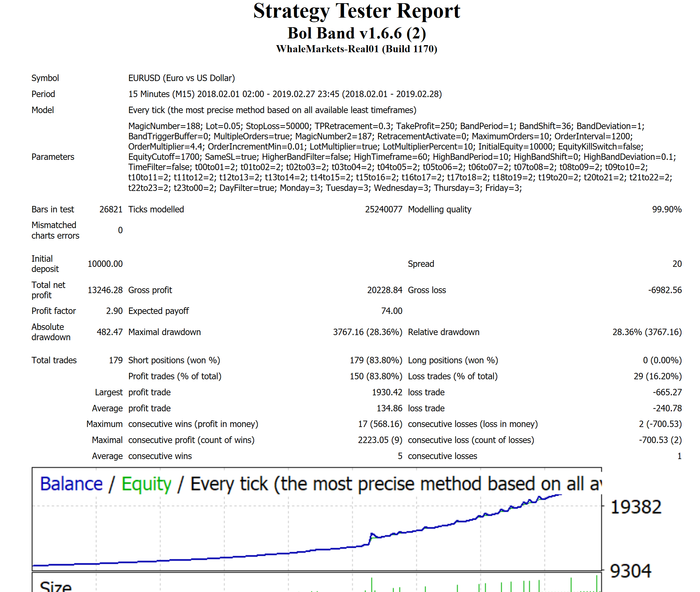Select the "Every tick" value in Model row
The width and height of the screenshot is (700, 592).
147,110
